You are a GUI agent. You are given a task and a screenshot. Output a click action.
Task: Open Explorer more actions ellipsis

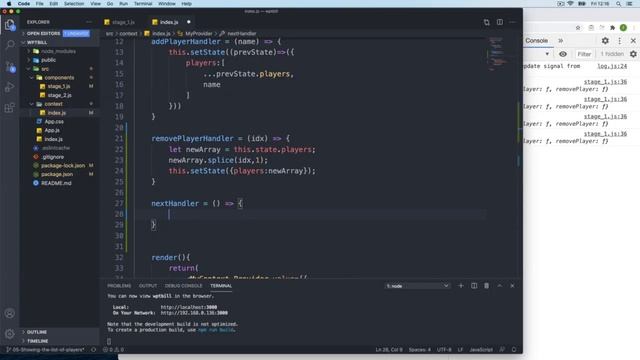[89, 22]
